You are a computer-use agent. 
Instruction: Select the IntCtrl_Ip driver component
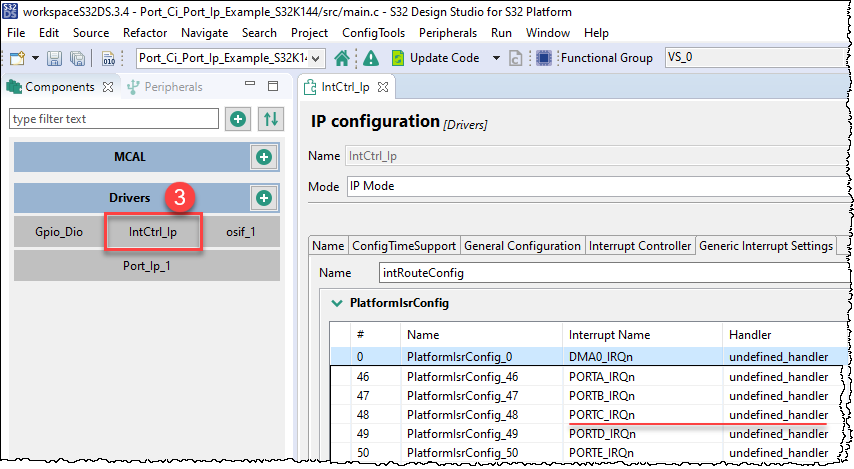click(x=153, y=232)
